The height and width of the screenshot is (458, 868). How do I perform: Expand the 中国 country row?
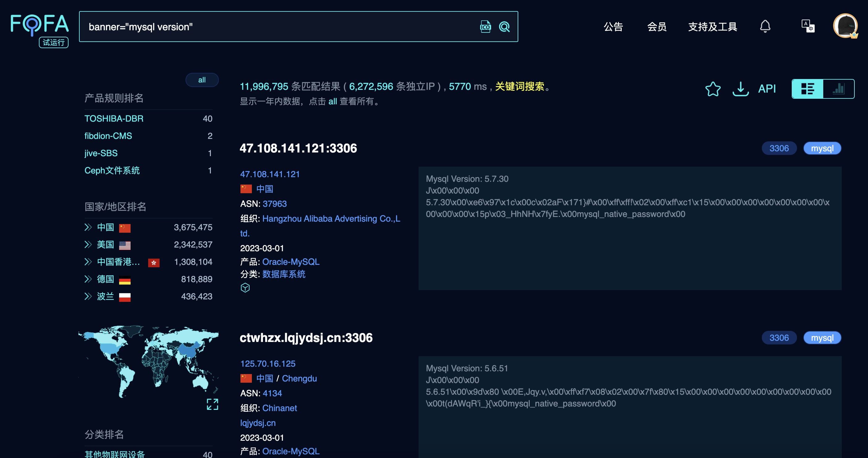pyautogui.click(x=88, y=227)
